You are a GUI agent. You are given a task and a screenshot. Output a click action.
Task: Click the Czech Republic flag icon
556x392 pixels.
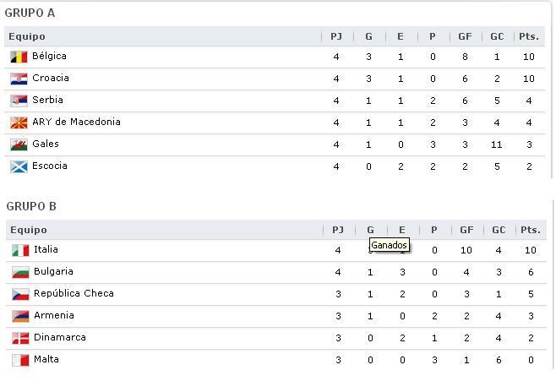tap(20, 294)
